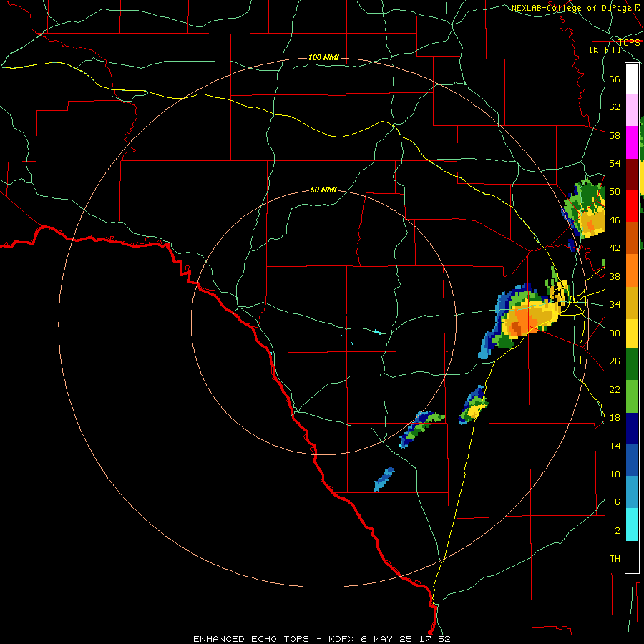Select the black TH legend swatch
Image resolution: width=644 pixels, height=644 pixels.
pos(632,557)
